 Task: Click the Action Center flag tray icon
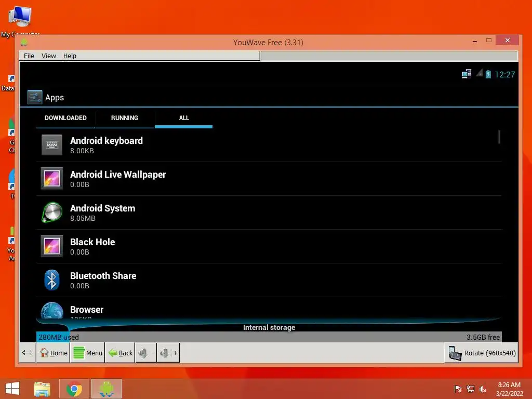click(458, 389)
